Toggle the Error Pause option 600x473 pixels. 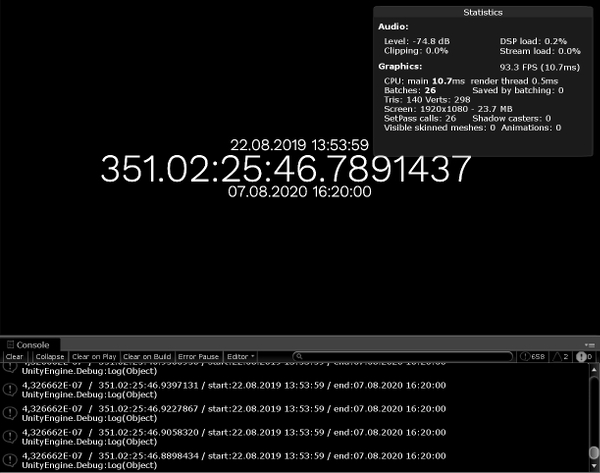pyautogui.click(x=199, y=356)
